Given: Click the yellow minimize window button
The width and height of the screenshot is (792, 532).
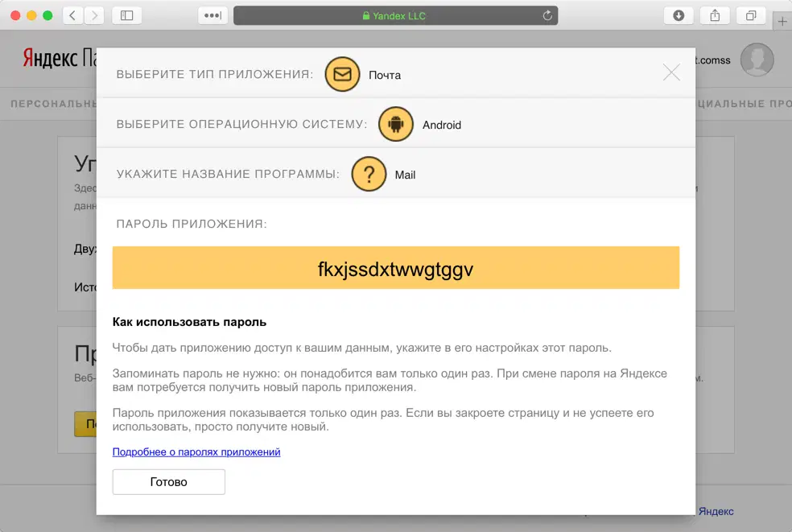Looking at the screenshot, I should [x=32, y=15].
